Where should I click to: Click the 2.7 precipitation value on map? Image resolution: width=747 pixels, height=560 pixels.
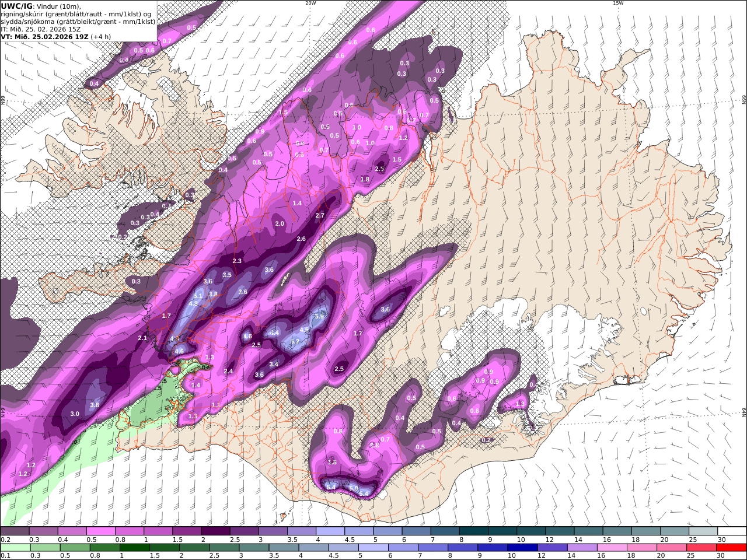pos(320,215)
